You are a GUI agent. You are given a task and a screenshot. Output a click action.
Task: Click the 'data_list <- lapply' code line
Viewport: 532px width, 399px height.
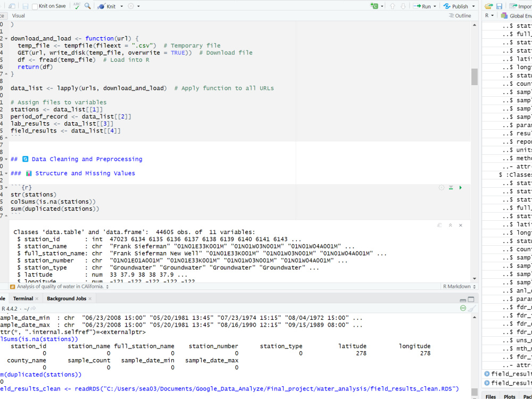142,88
